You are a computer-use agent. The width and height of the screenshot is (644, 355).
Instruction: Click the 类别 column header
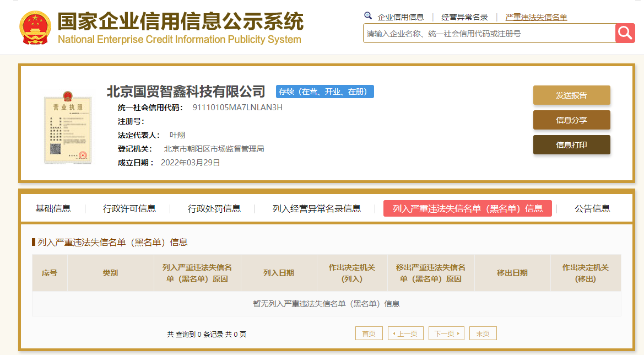(111, 273)
